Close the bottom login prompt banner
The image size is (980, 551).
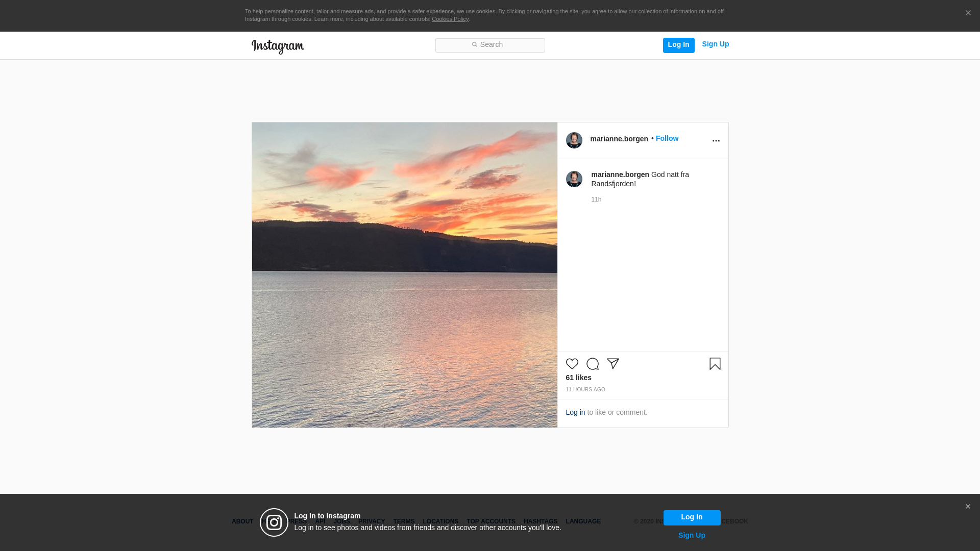968,507
